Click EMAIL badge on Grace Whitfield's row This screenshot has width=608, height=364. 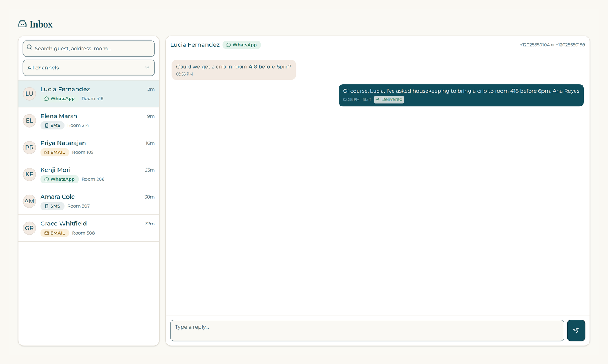(x=55, y=233)
